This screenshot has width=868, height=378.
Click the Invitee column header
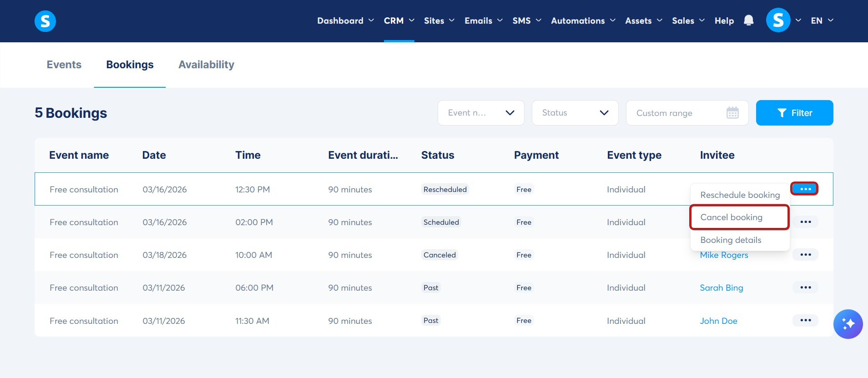click(x=717, y=155)
